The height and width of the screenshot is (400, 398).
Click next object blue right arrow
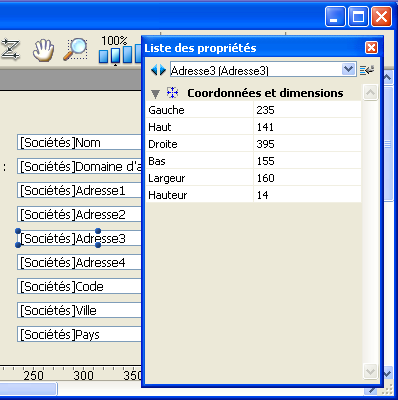[162, 70]
